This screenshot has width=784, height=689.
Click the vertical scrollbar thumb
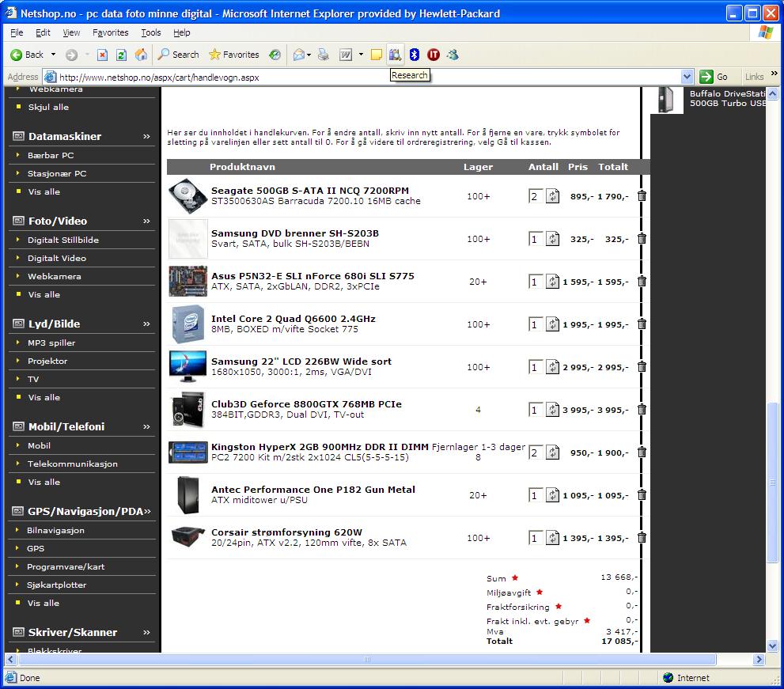(x=772, y=483)
